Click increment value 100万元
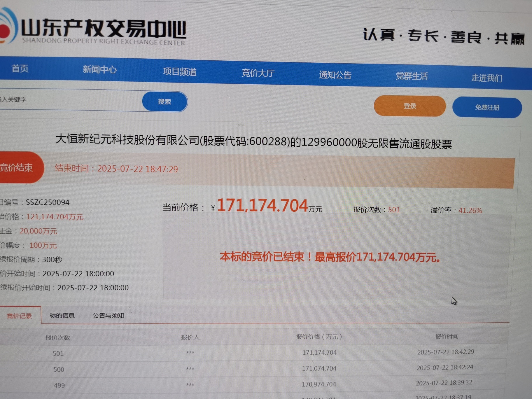Screen dimensions: 532x399 point(43,245)
